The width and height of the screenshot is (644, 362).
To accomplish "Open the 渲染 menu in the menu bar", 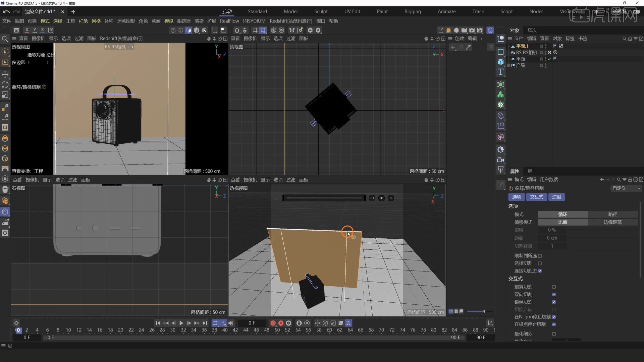I will (199, 21).
